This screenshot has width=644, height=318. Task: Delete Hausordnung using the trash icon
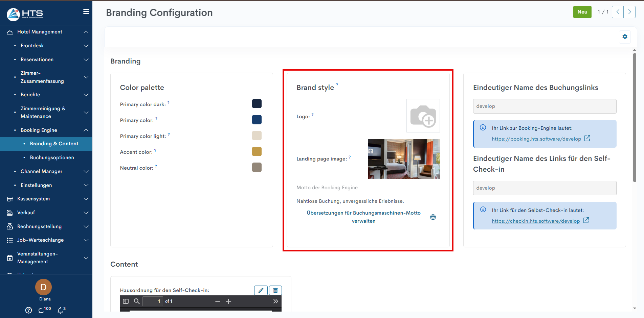[x=275, y=290]
